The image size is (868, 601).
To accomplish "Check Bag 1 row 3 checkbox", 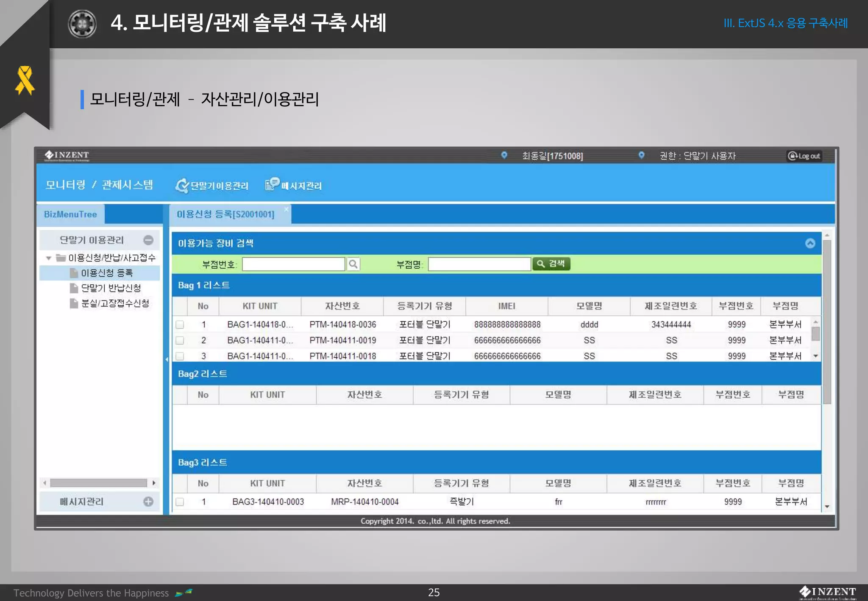I will (x=180, y=356).
